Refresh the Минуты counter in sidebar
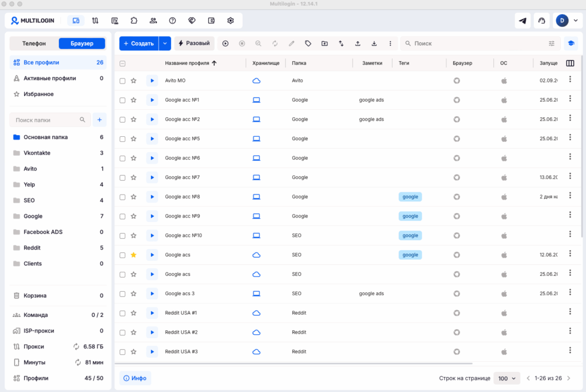This screenshot has height=392, width=586. pos(78,362)
